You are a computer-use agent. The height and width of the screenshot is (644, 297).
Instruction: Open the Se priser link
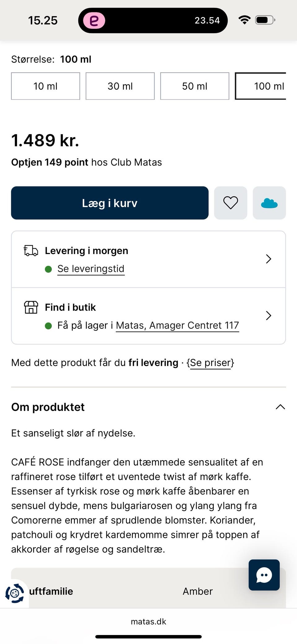point(210,363)
